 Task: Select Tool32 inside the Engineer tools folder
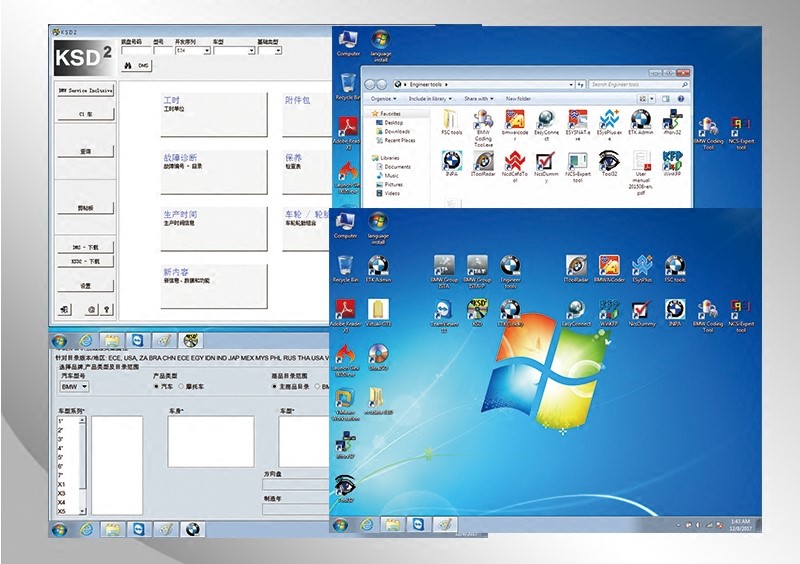609,164
